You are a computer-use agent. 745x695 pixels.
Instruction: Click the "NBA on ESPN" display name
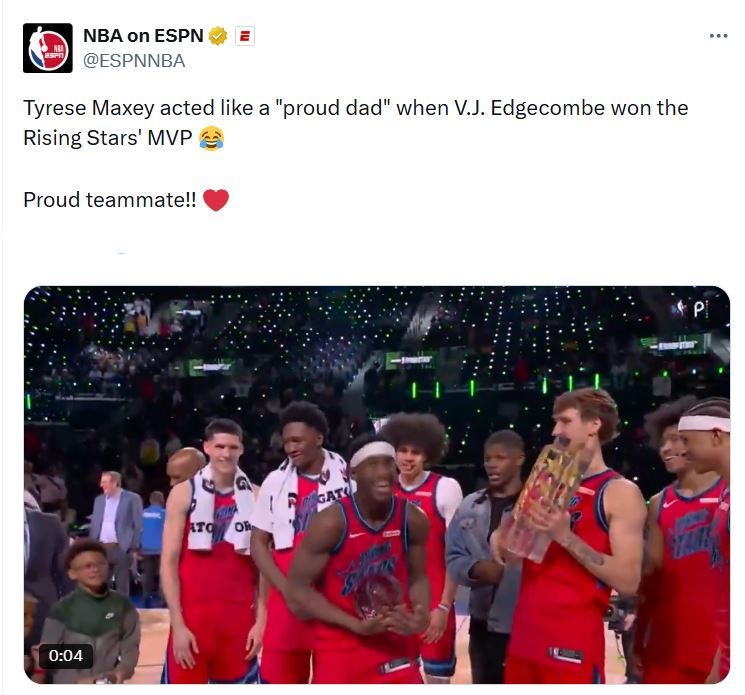143,36
